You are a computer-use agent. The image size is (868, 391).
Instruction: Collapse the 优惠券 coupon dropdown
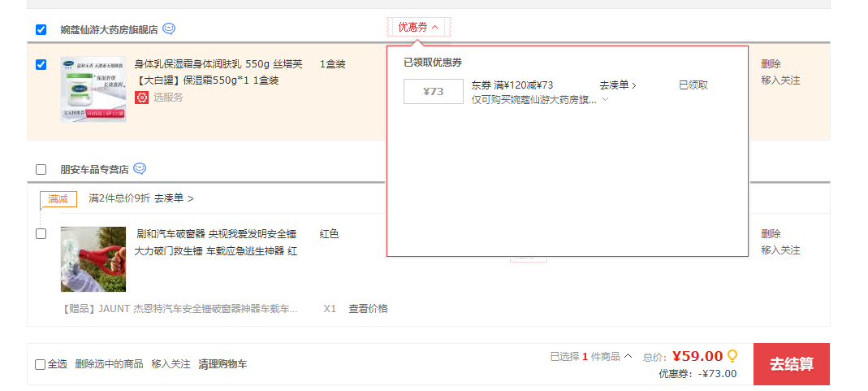(x=418, y=28)
